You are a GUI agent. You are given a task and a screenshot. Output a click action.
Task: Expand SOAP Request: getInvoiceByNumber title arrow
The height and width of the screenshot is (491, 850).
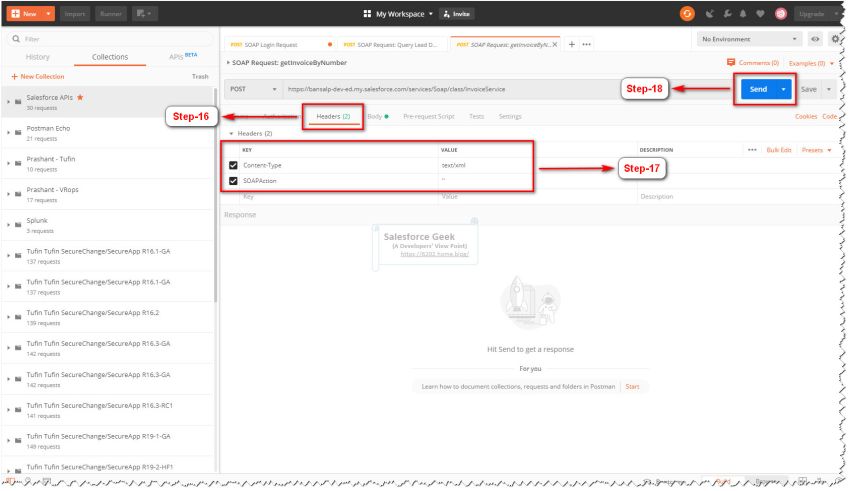(228, 63)
